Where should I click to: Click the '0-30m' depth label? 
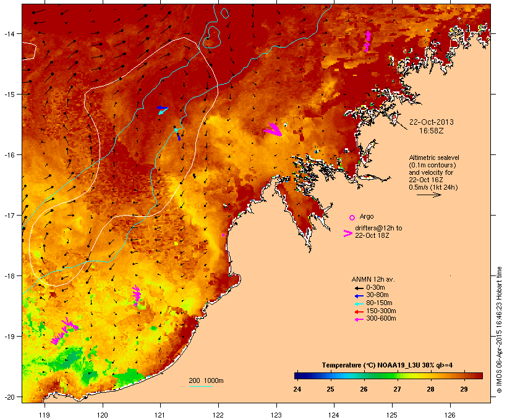pos(375,288)
